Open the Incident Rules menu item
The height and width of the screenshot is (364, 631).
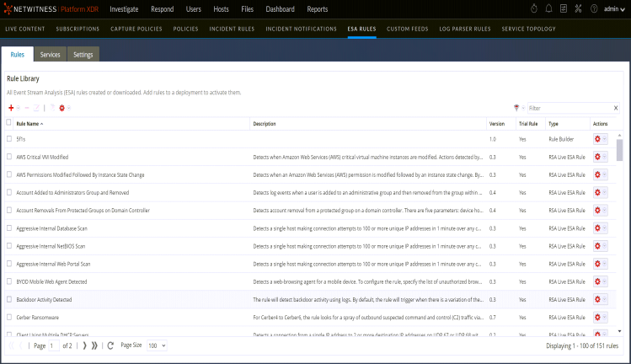click(232, 29)
